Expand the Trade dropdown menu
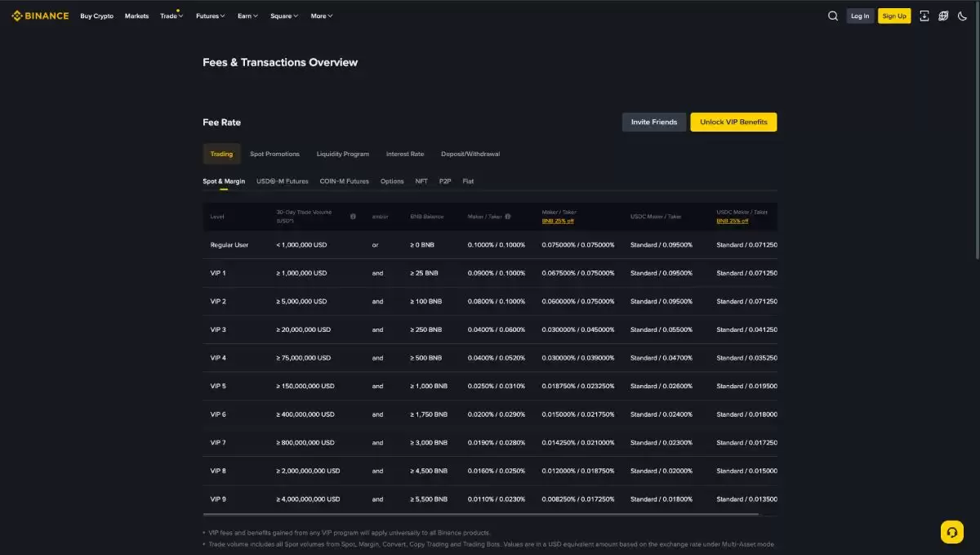This screenshot has width=980, height=555. (171, 16)
